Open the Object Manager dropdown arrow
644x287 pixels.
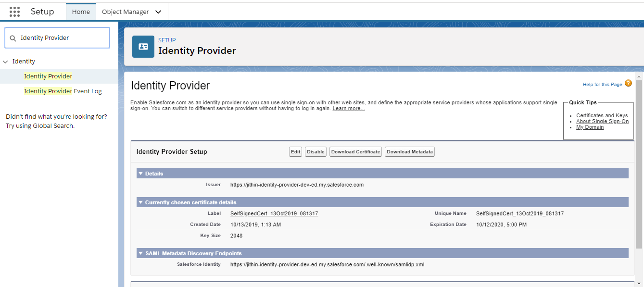point(158,12)
